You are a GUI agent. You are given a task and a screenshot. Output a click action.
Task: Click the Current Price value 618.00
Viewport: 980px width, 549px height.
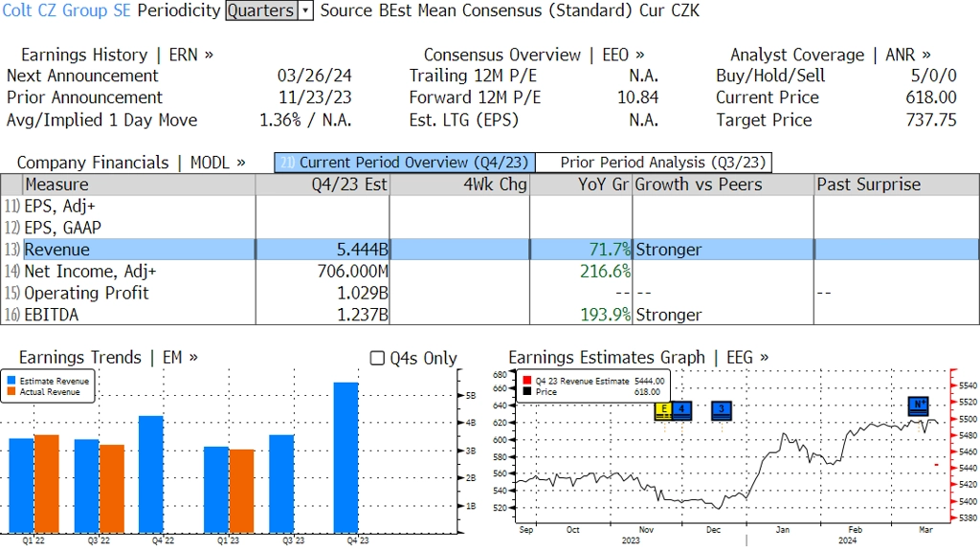click(x=931, y=98)
